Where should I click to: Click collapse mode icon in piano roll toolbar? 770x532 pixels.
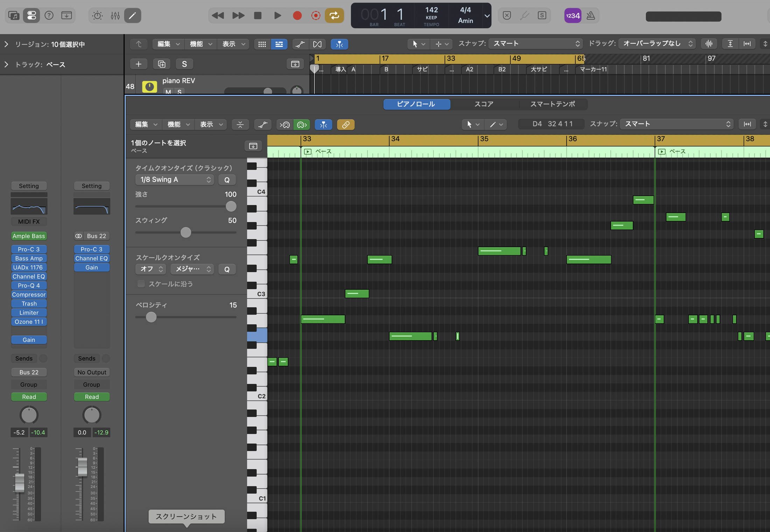240,125
